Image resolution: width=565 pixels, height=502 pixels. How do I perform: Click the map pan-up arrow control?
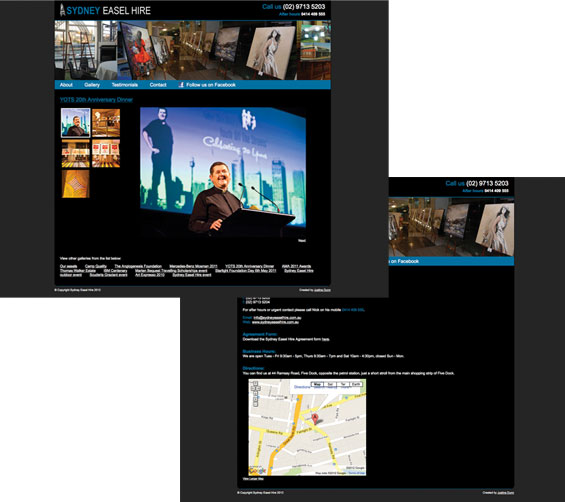tap(255, 383)
